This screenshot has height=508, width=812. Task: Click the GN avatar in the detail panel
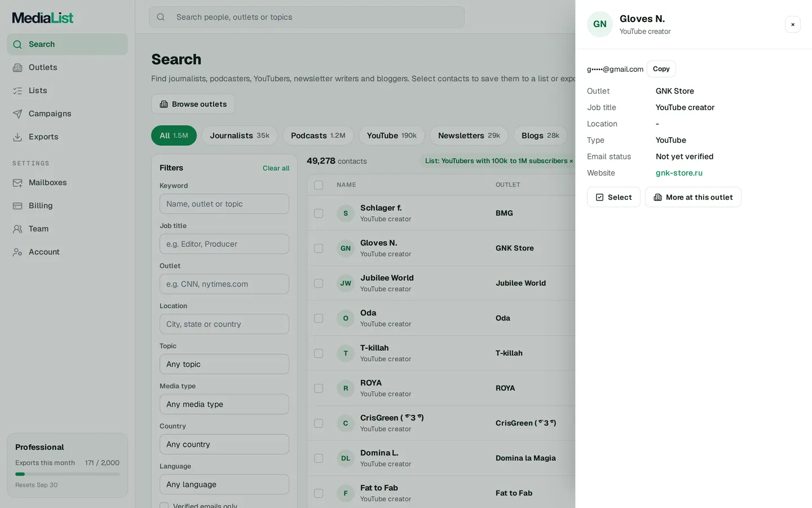[x=599, y=24]
